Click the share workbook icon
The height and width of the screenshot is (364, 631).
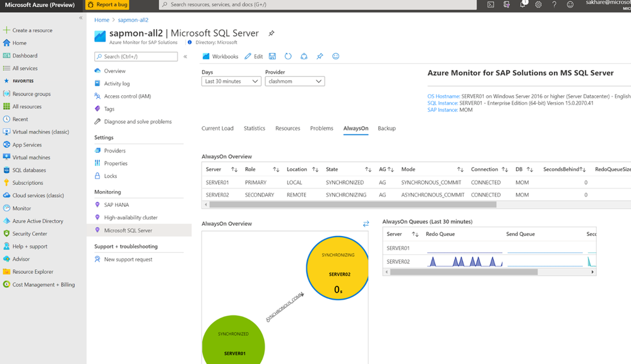304,56
